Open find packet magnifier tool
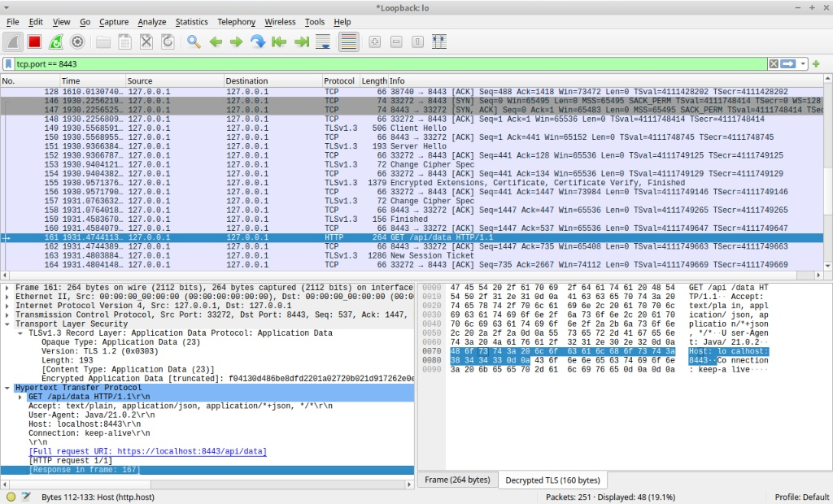The height and width of the screenshot is (504, 833). click(194, 41)
